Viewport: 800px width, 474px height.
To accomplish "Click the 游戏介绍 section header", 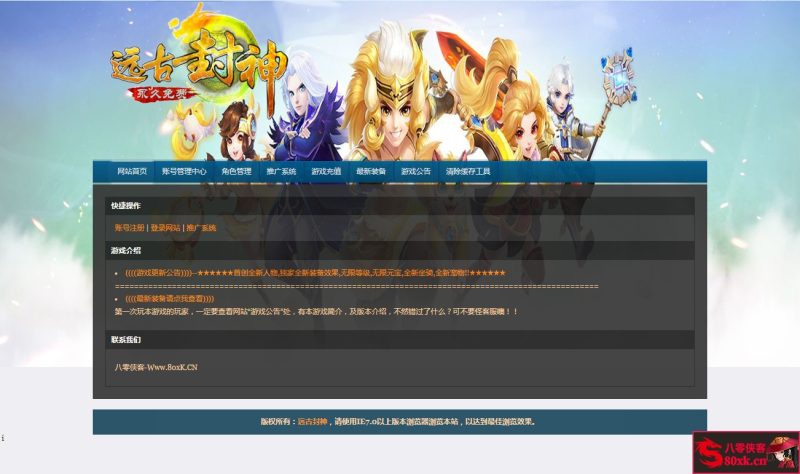I will pyautogui.click(x=399, y=251).
